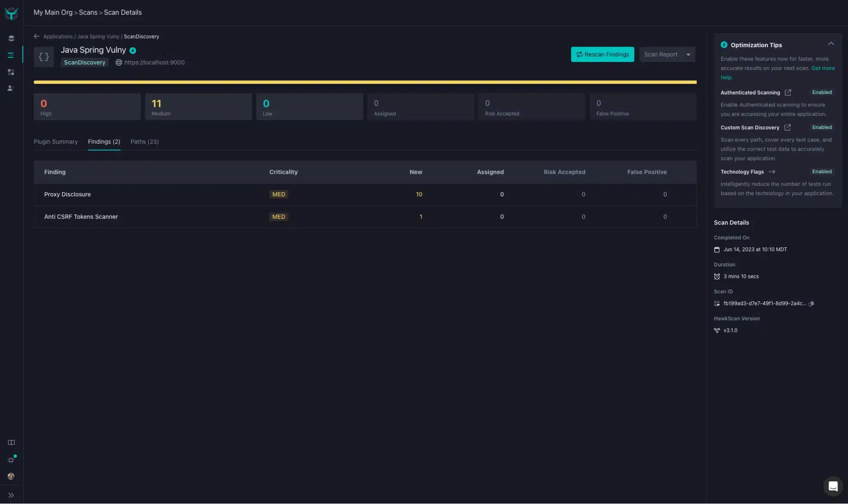Screen dimensions: 848x504
Task: Click the Optimization Tips teal icon
Action: tap(724, 45)
